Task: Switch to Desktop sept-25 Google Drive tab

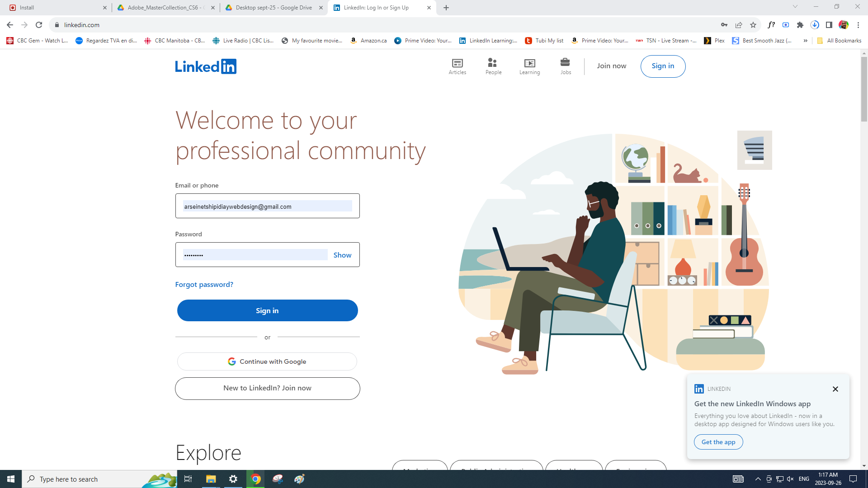Action: [274, 8]
